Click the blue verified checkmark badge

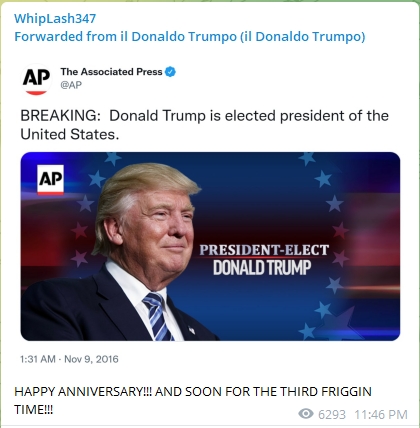pos(170,72)
